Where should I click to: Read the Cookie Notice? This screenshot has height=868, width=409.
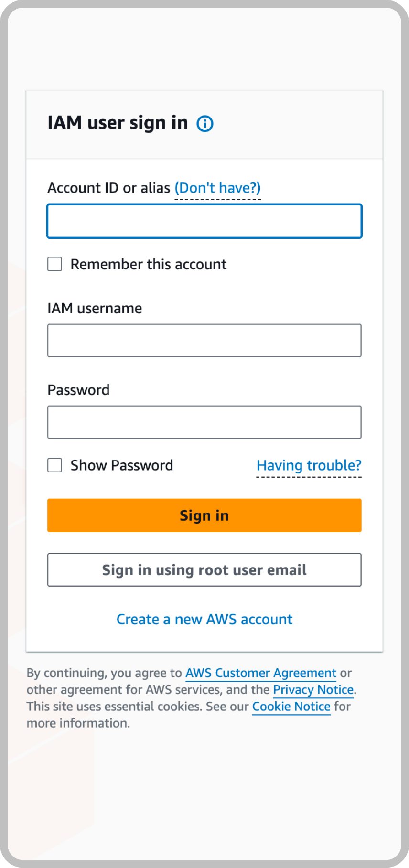click(291, 706)
